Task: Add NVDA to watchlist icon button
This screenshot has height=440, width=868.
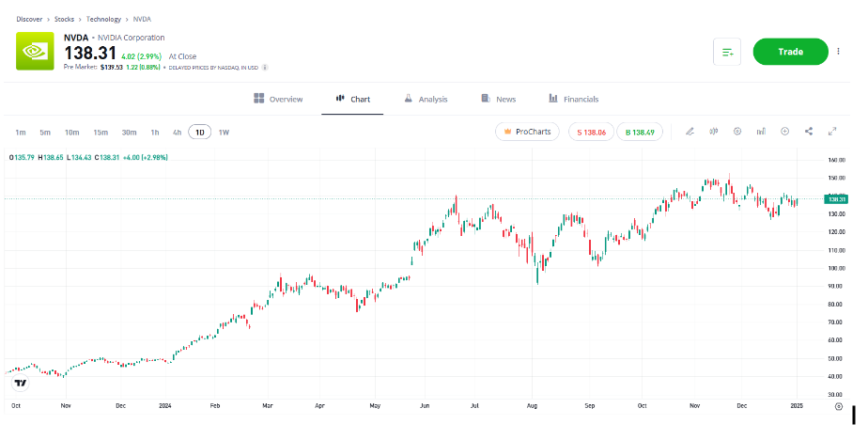Action: click(727, 52)
